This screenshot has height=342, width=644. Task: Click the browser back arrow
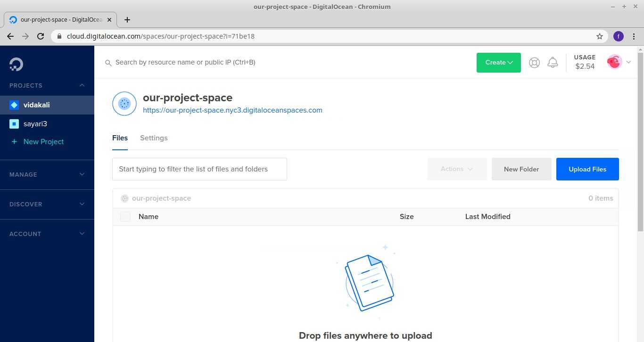point(10,36)
